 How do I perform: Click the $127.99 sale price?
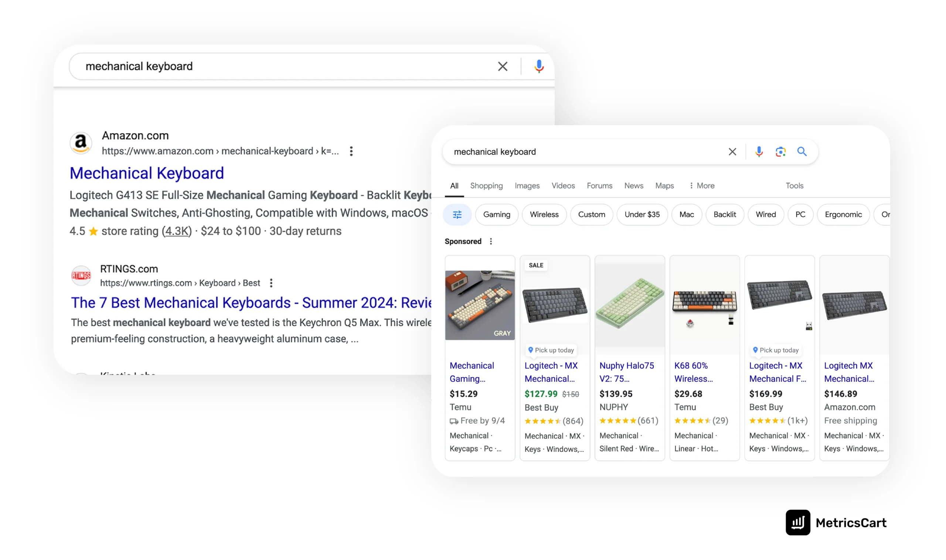pyautogui.click(x=541, y=394)
